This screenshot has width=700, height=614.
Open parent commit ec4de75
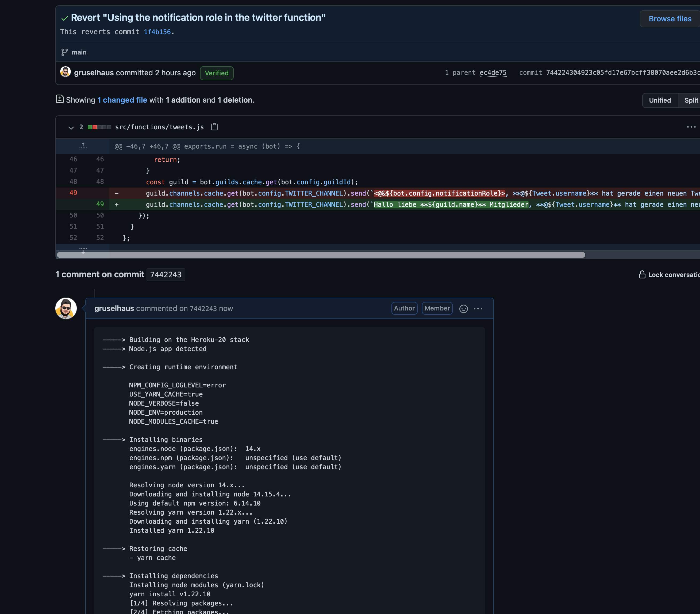tap(493, 73)
